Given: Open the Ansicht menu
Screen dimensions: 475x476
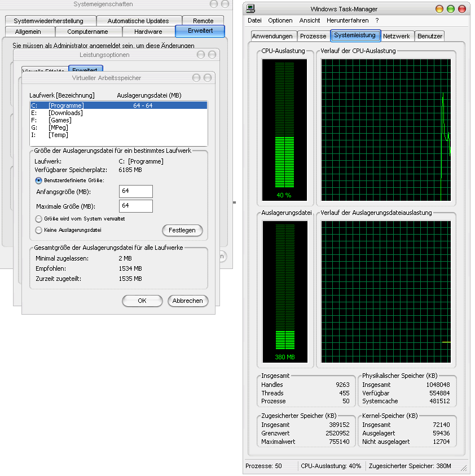Looking at the screenshot, I should point(310,20).
